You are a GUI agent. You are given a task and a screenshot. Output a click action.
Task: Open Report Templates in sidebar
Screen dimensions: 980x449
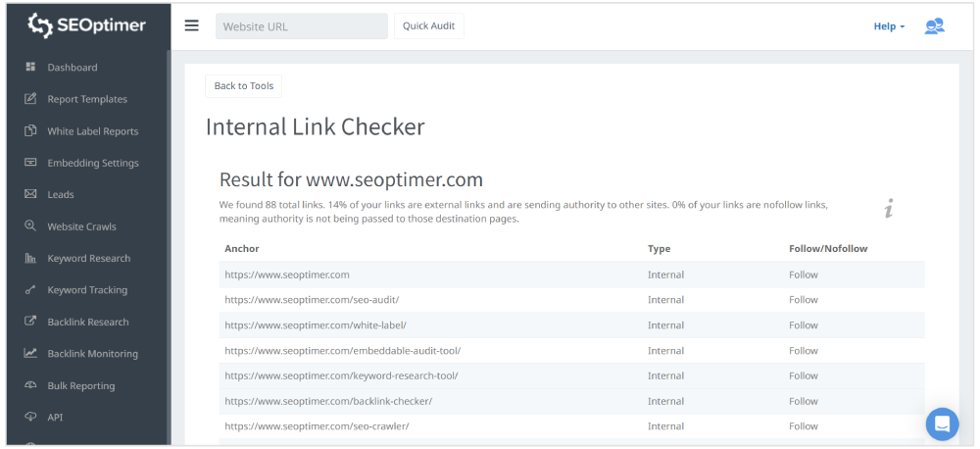point(87,99)
